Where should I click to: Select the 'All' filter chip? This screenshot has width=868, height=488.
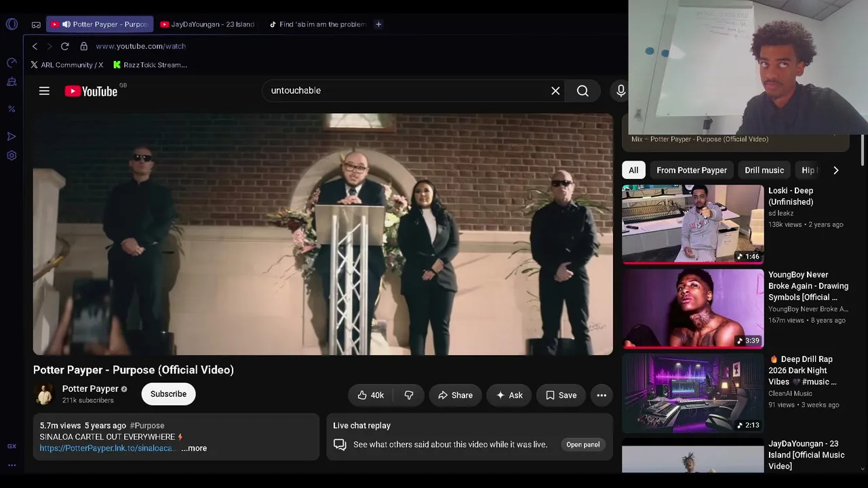click(633, 170)
